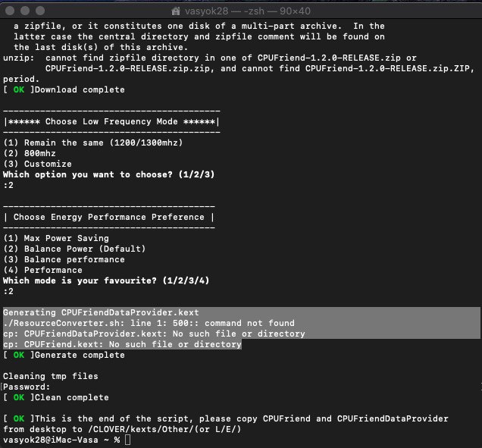Image resolution: width=482 pixels, height=448 pixels.
Task: Click highlighted 'Generating CPUFriendDataProvider.kext' line
Action: pyautogui.click(x=101, y=312)
